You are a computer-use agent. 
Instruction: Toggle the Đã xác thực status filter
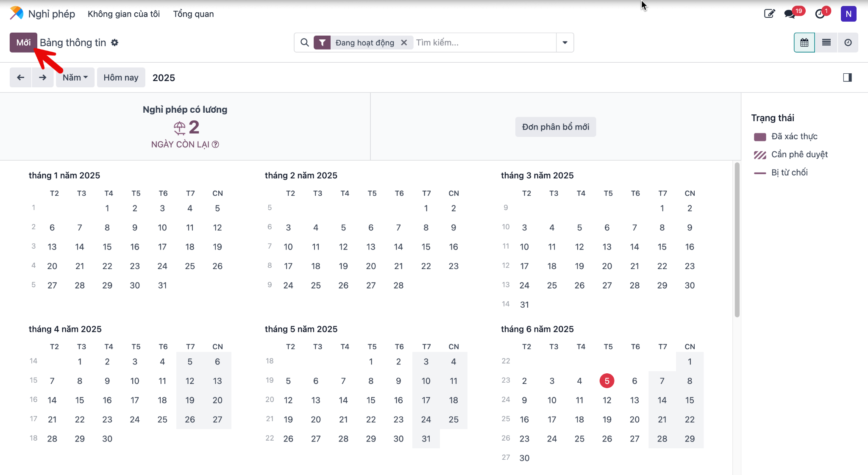(x=785, y=136)
